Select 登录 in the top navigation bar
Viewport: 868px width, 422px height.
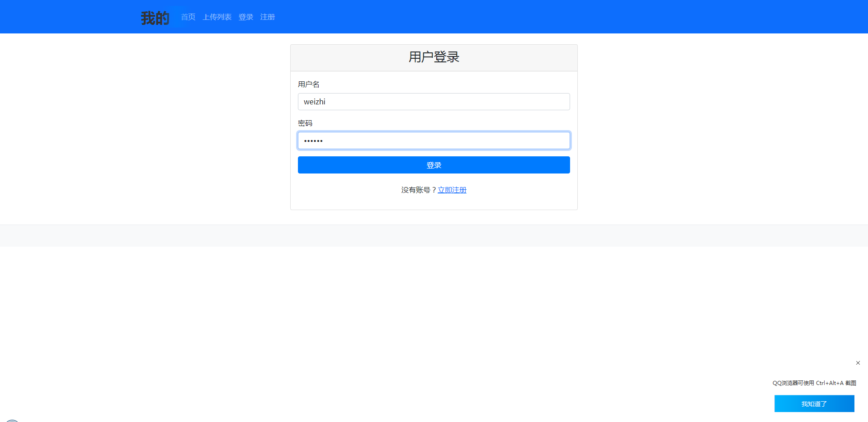[x=246, y=17]
